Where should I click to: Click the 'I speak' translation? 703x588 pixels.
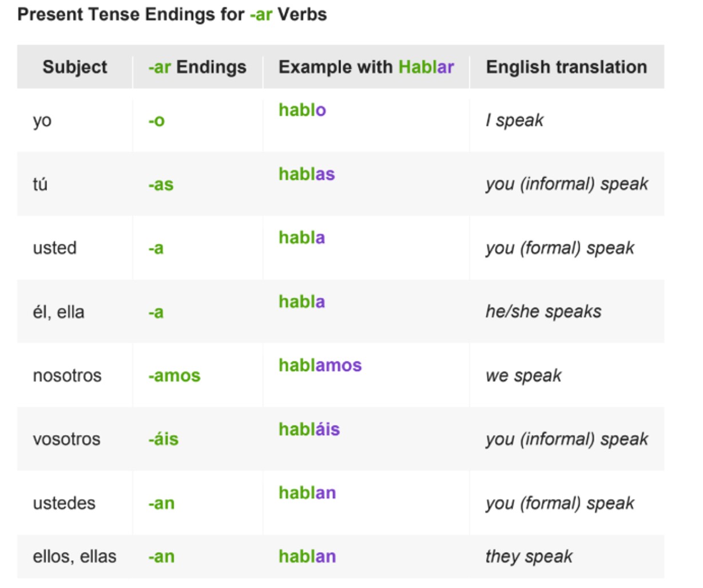click(x=514, y=120)
